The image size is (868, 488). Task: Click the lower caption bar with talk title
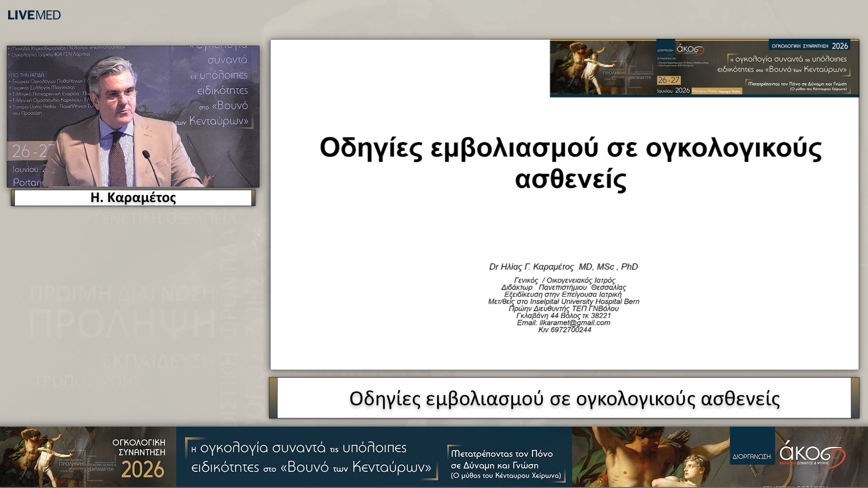click(x=564, y=398)
